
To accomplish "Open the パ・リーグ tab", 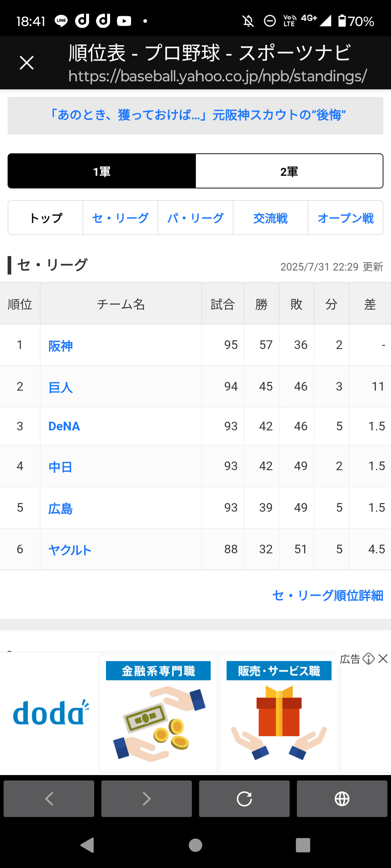I will pos(195,218).
